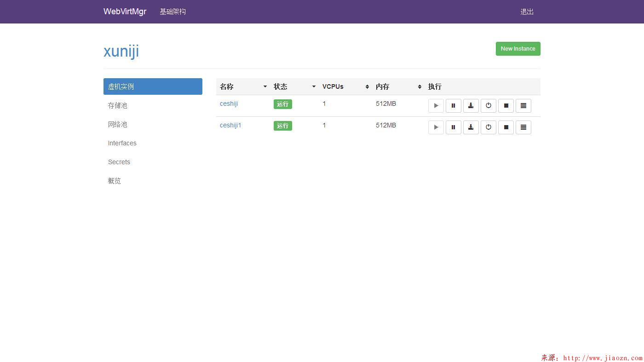
Task: Click the save/download icon for ceshiji
Action: [x=471, y=106]
